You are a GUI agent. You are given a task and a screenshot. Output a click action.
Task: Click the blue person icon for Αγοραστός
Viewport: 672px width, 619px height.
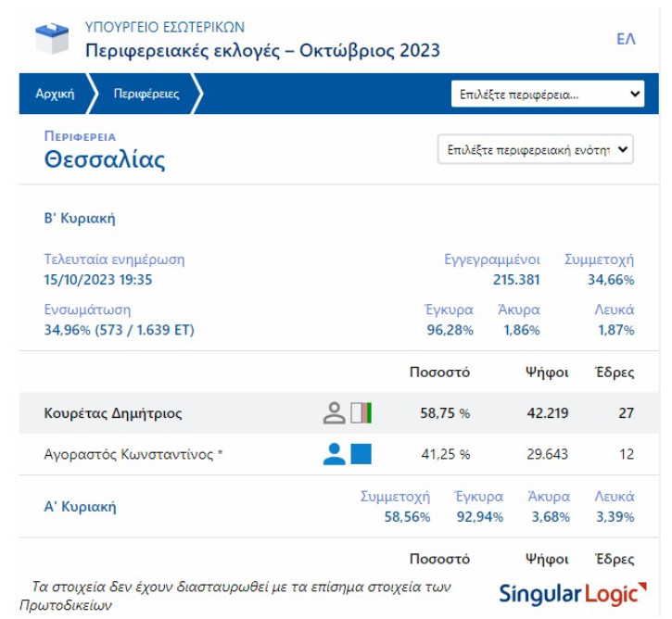[x=334, y=454]
